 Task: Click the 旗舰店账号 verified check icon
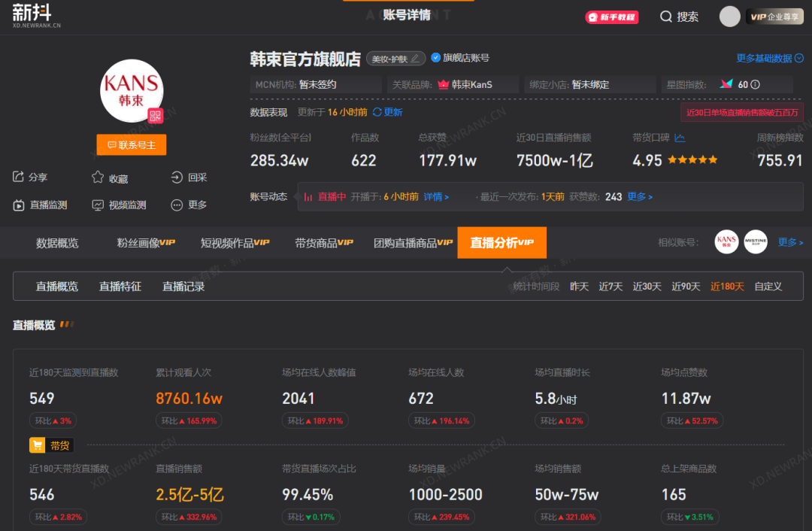click(435, 57)
